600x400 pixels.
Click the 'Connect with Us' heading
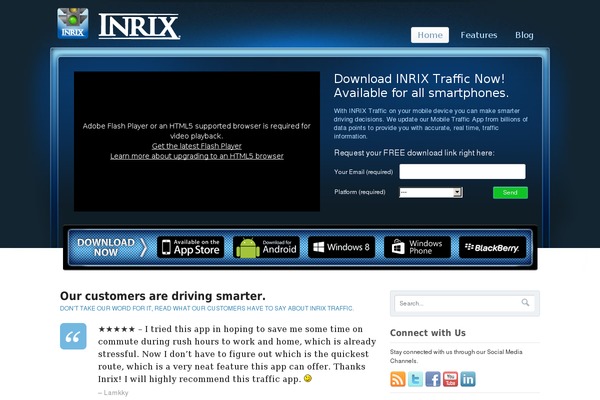coord(427,333)
